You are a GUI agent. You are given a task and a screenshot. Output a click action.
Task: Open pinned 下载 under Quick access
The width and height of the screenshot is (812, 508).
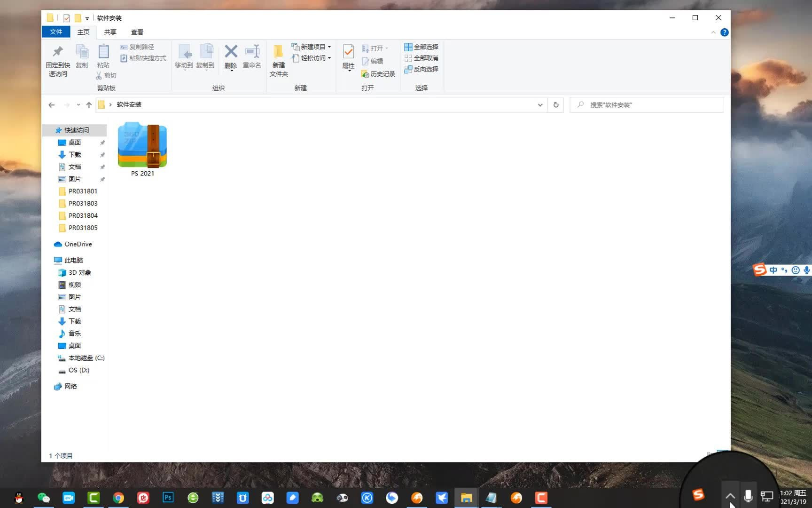75,155
